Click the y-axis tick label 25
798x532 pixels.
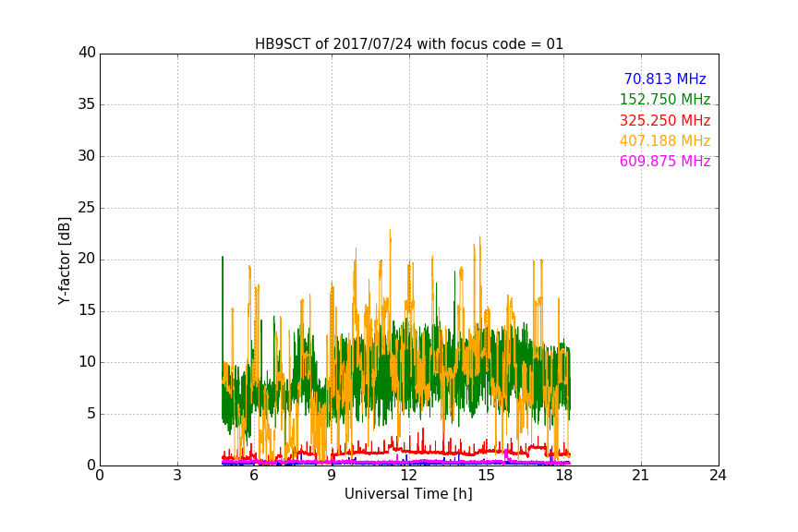[87, 208]
